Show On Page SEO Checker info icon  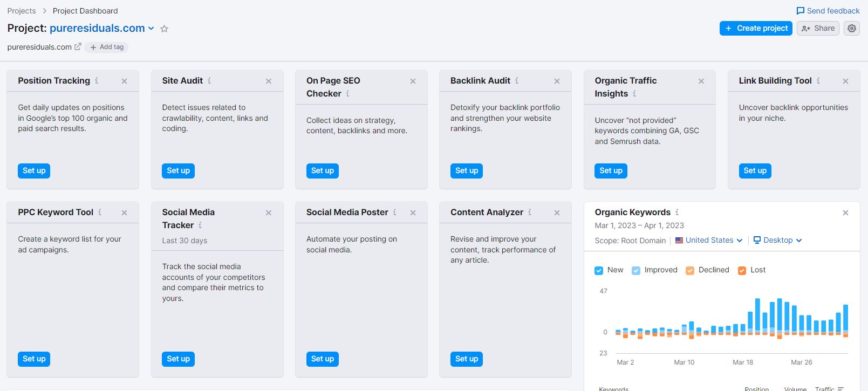point(347,93)
